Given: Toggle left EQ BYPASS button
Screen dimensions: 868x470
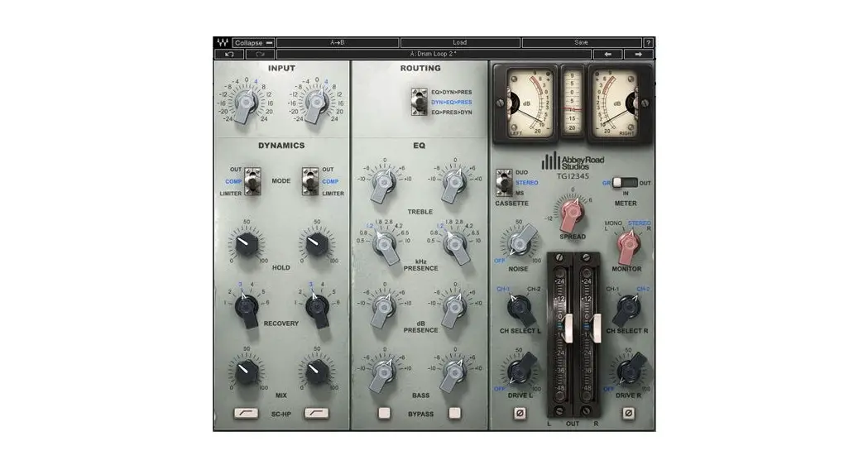Looking at the screenshot, I should click(x=384, y=413).
